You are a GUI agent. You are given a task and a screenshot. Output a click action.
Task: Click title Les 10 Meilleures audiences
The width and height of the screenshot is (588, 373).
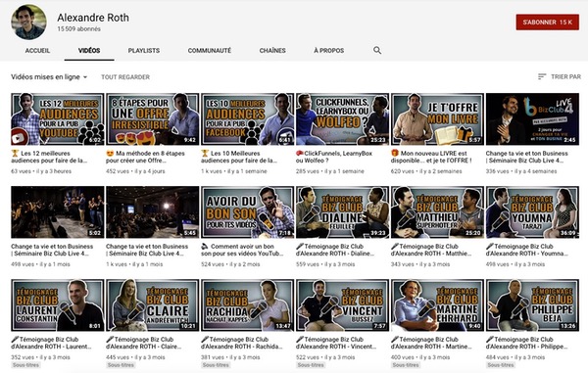[x=239, y=157]
